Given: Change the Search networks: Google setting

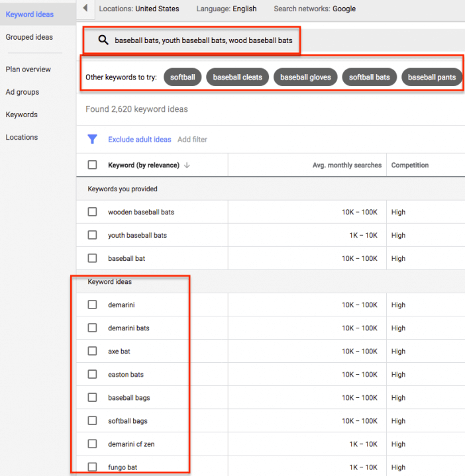Looking at the screenshot, I should click(x=315, y=9).
